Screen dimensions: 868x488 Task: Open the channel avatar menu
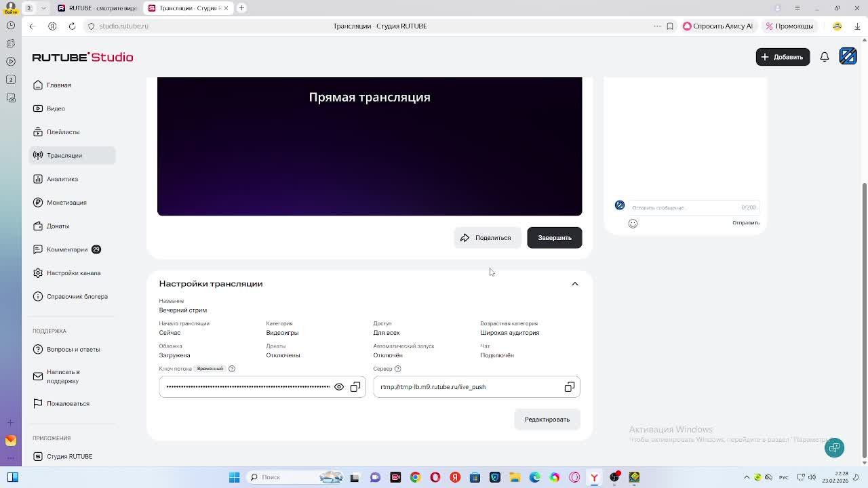click(x=848, y=56)
